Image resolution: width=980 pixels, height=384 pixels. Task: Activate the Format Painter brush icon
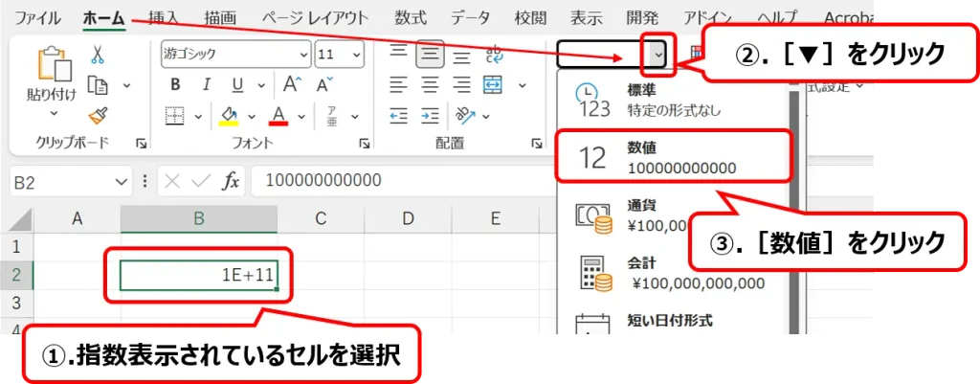98,116
